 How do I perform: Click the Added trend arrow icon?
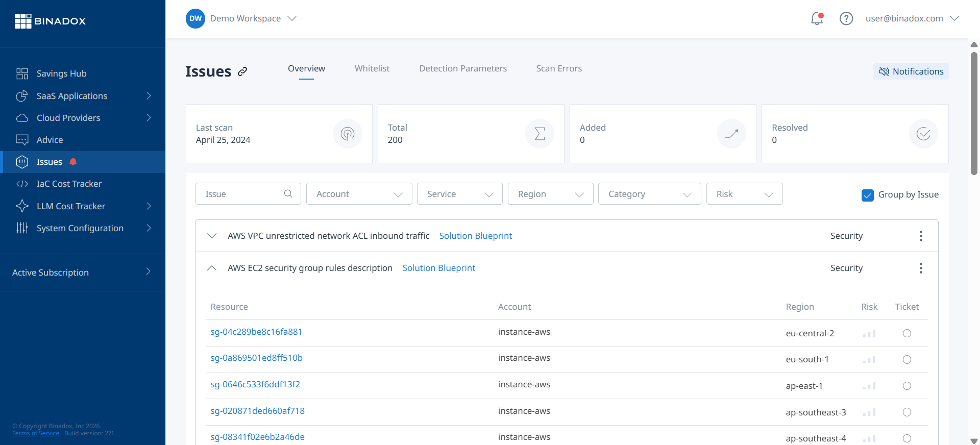tap(731, 134)
